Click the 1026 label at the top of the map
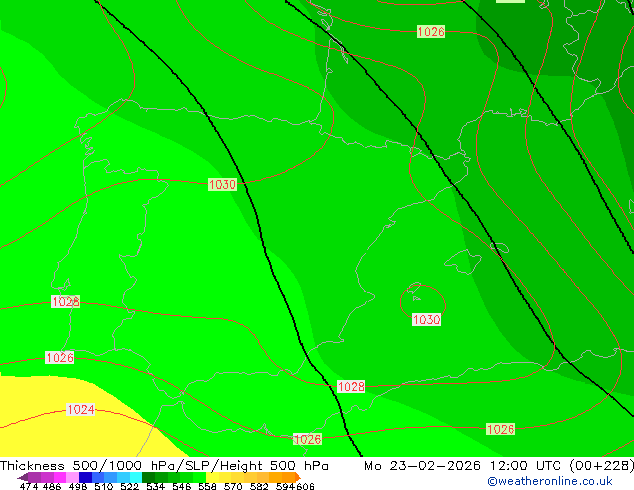The height and width of the screenshot is (490, 634). pos(431,32)
